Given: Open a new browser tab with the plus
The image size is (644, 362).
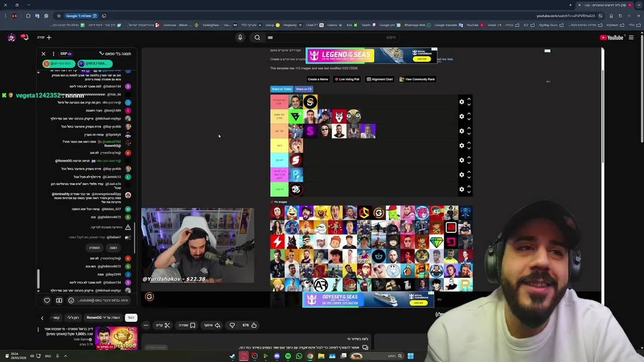Looking at the screenshot, I should (x=571, y=5).
